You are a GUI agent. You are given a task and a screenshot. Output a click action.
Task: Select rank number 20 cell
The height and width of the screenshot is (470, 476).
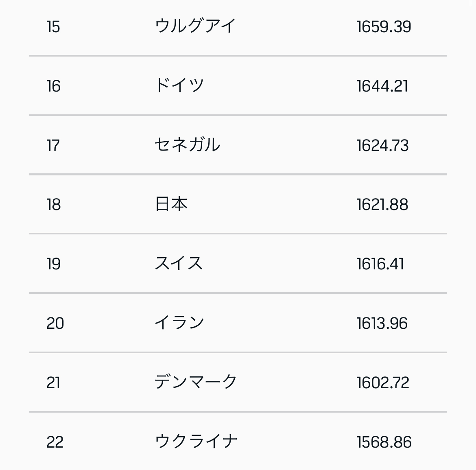55,323
